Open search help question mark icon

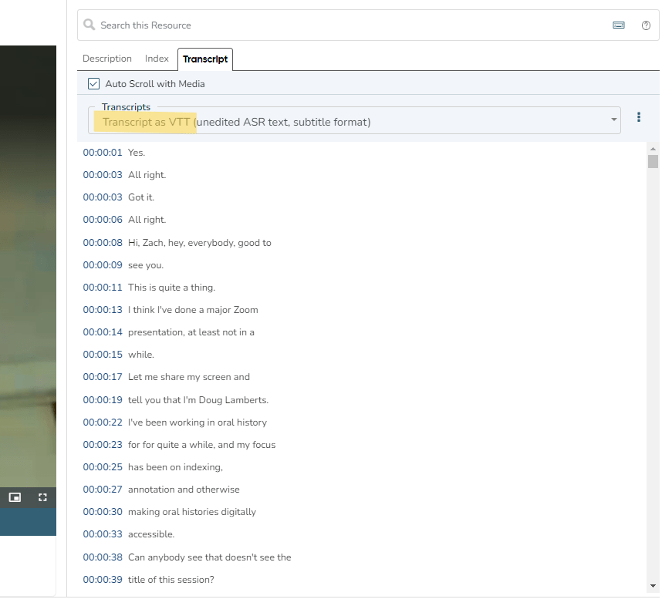tap(646, 25)
